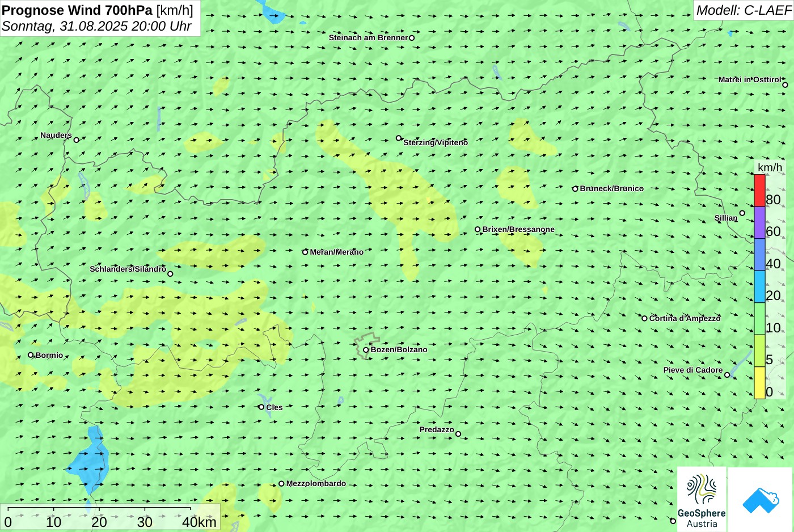Click the 'Cortina d'Ampezzo' text label
The width and height of the screenshot is (794, 532).
685,318
